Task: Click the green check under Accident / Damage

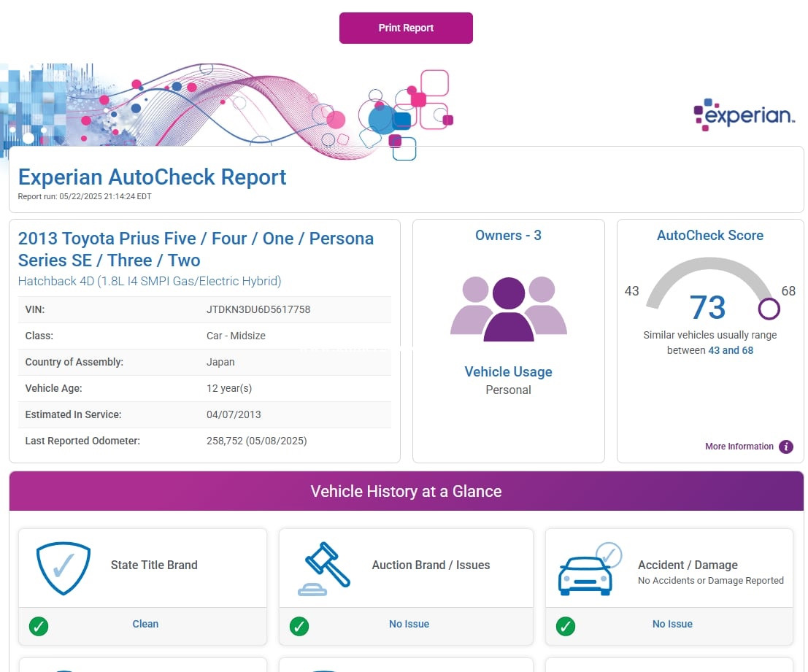Action: [x=565, y=626]
